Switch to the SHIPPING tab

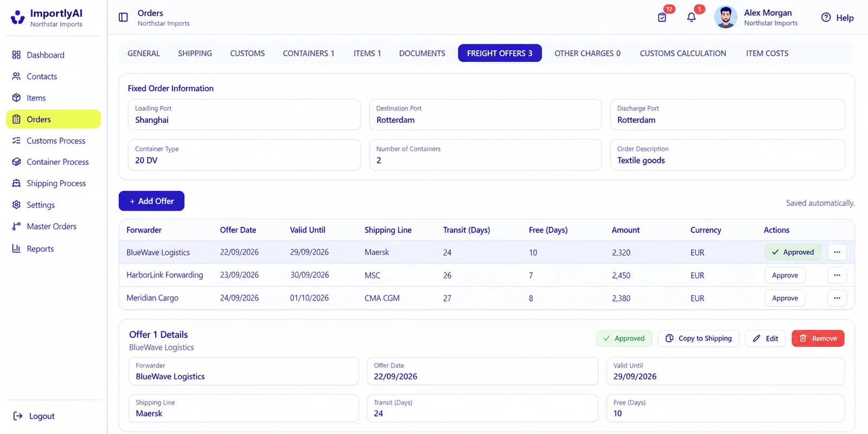pos(195,53)
